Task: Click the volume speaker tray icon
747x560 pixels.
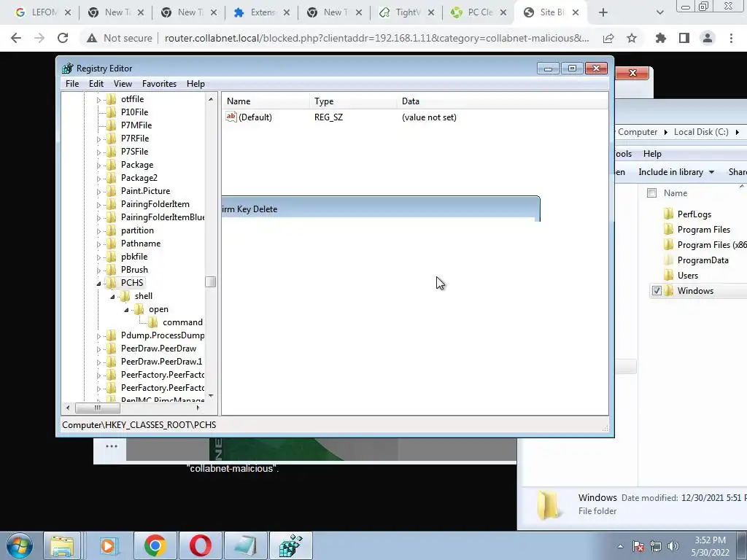Action: coord(673,546)
